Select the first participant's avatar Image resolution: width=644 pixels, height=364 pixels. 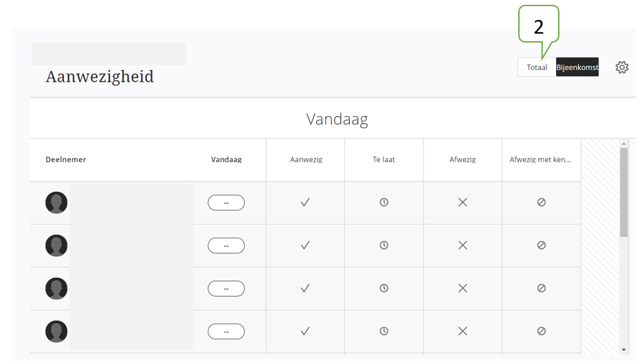[x=56, y=203]
